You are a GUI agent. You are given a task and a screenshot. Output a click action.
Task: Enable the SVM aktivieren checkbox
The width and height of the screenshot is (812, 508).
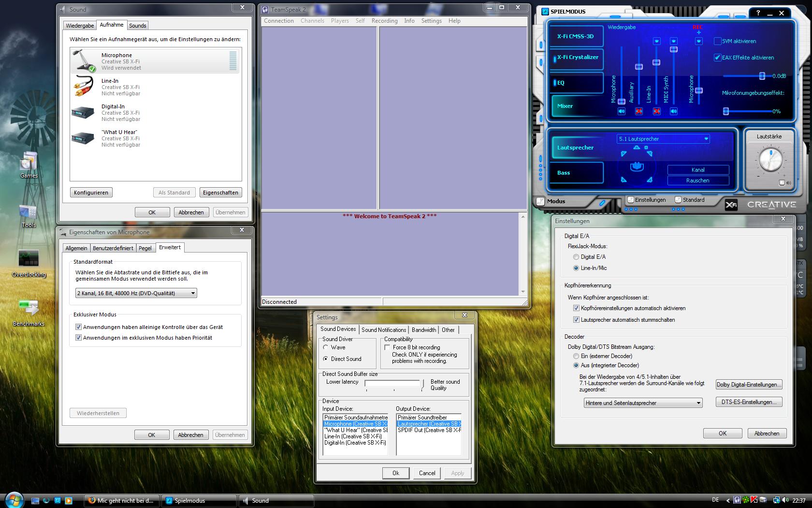[718, 41]
